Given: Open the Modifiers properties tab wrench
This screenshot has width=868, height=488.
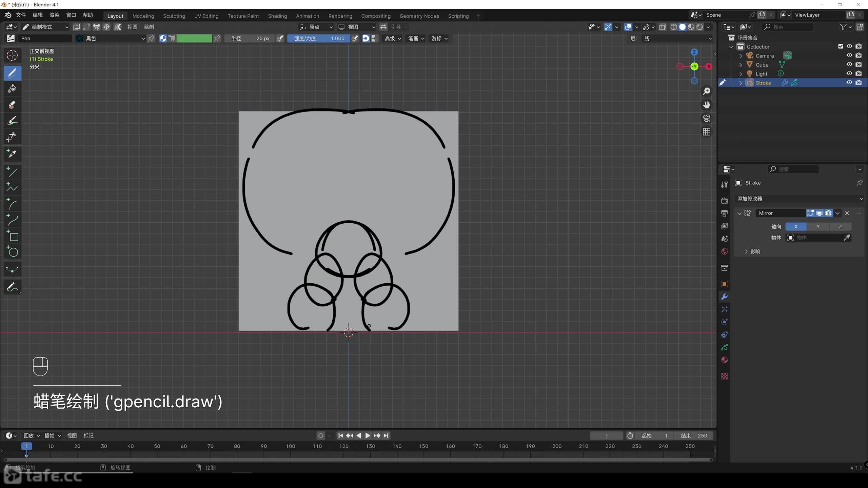Looking at the screenshot, I should pyautogui.click(x=725, y=297).
